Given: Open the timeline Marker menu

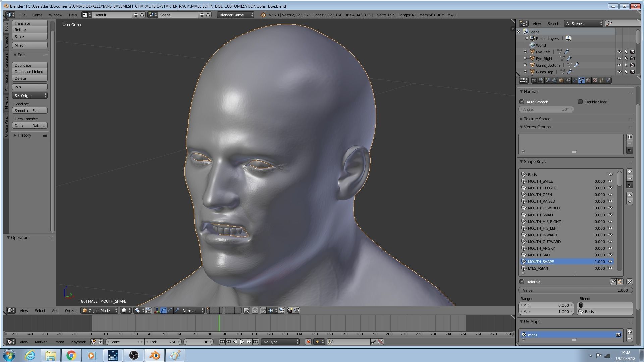Looking at the screenshot, I should [x=41, y=342].
